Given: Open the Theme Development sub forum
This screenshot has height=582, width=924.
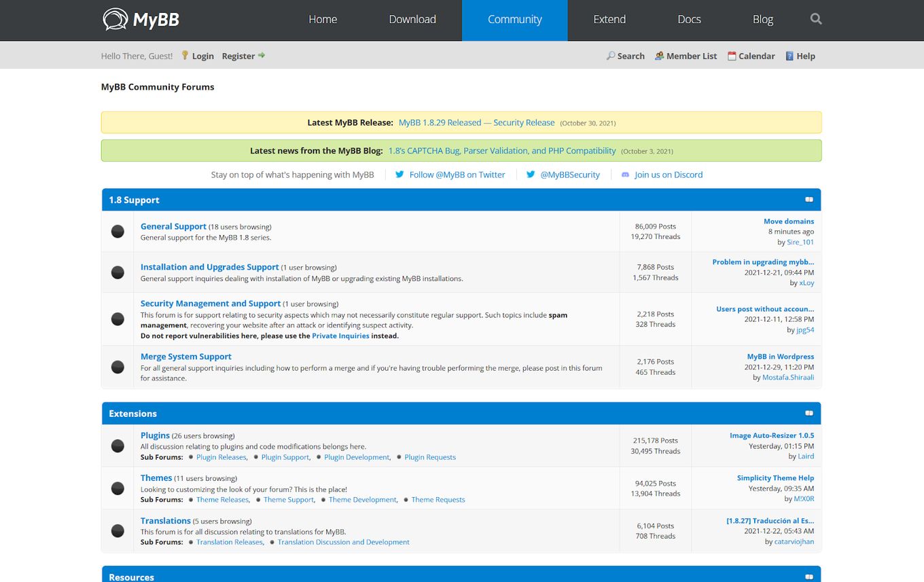Looking at the screenshot, I should (362, 500).
